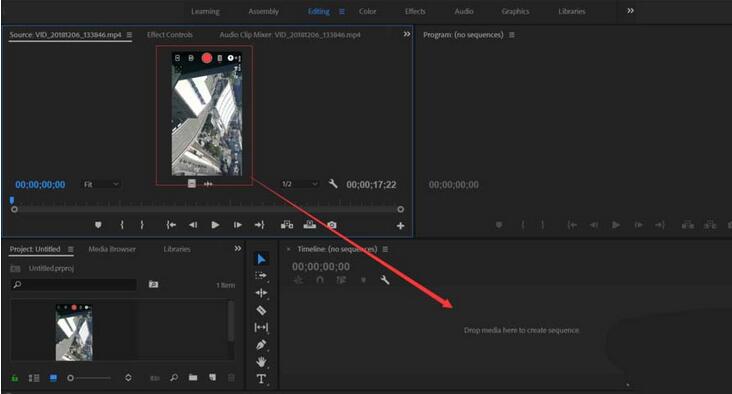Screen dimensions: 732x394
Task: Select the Pen tool
Action: 261,345
